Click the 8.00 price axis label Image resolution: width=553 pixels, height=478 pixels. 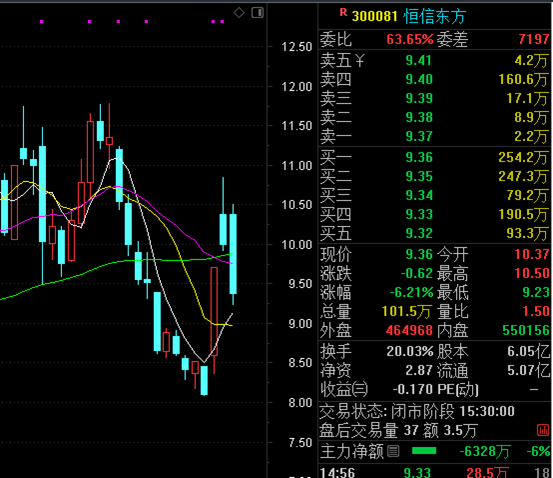[x=300, y=403]
